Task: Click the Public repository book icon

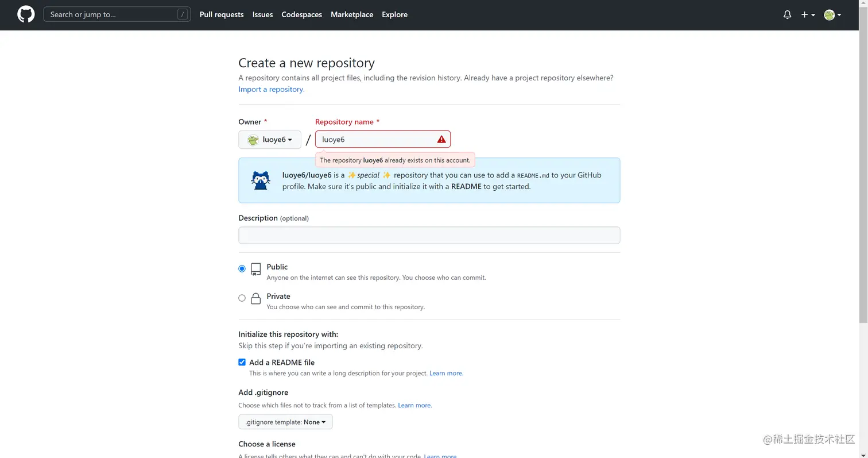Action: pos(256,269)
